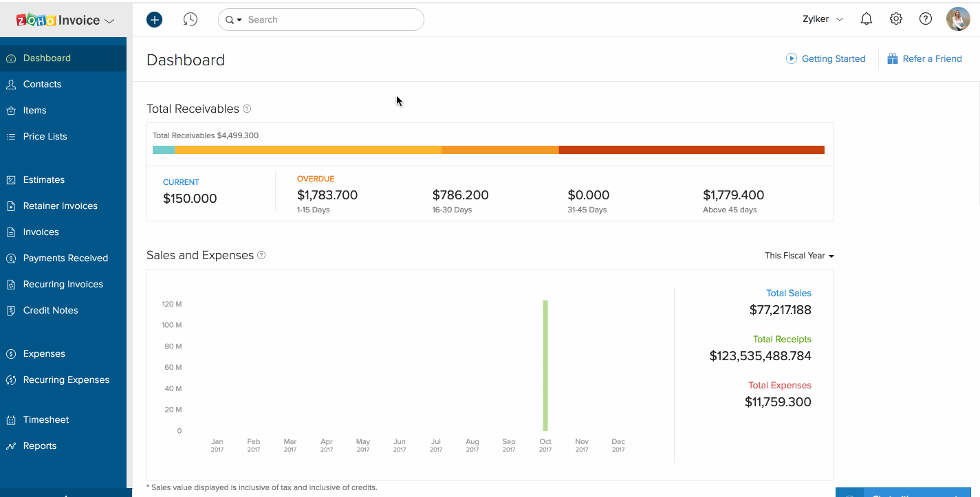Click the Sales and Expenses info icon

click(261, 255)
